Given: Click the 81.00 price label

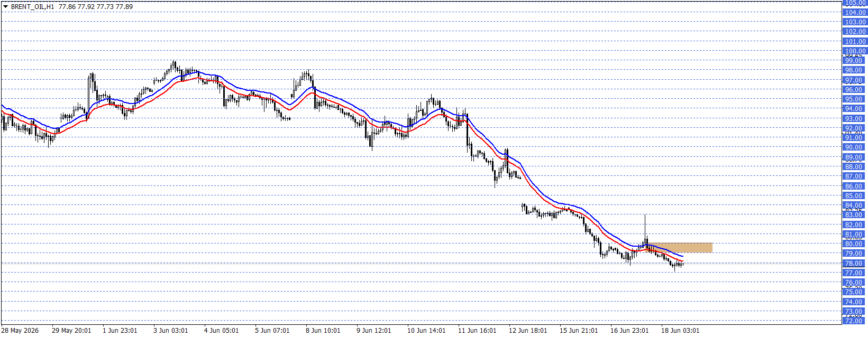Looking at the screenshot, I should (x=855, y=235).
